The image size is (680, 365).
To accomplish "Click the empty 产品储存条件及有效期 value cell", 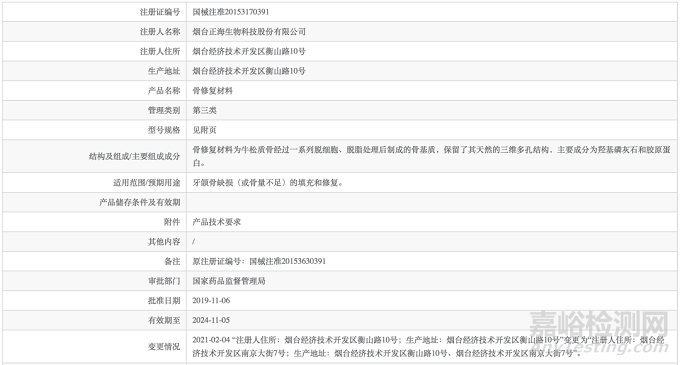I will tap(432, 202).
